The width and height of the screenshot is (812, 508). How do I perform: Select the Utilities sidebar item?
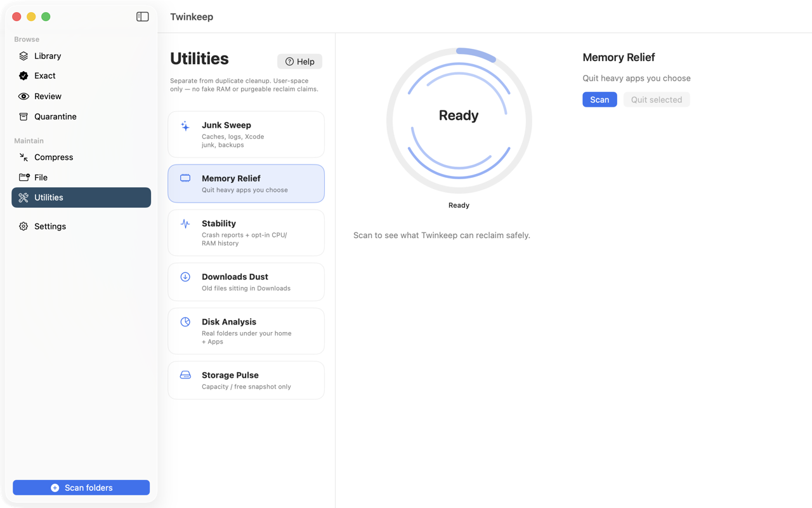[81, 197]
